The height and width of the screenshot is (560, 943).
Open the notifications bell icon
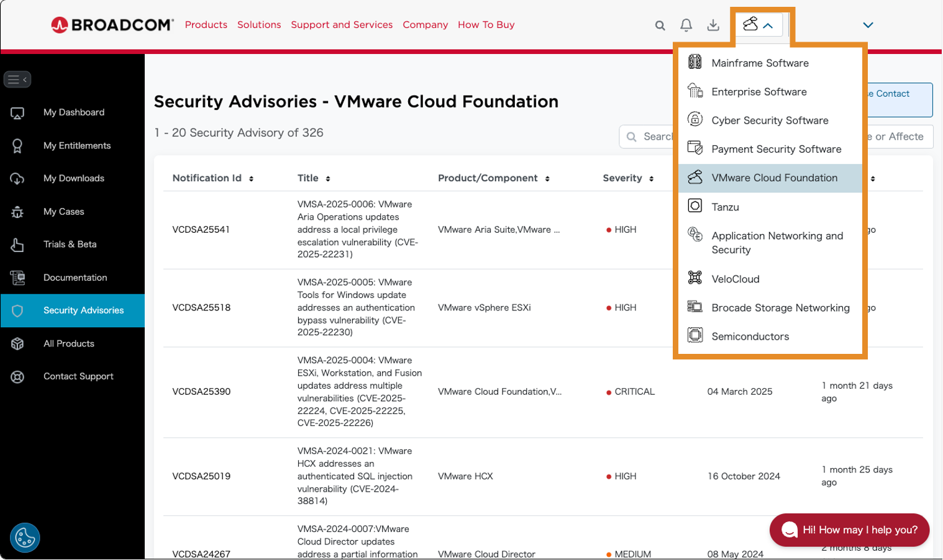686,25
